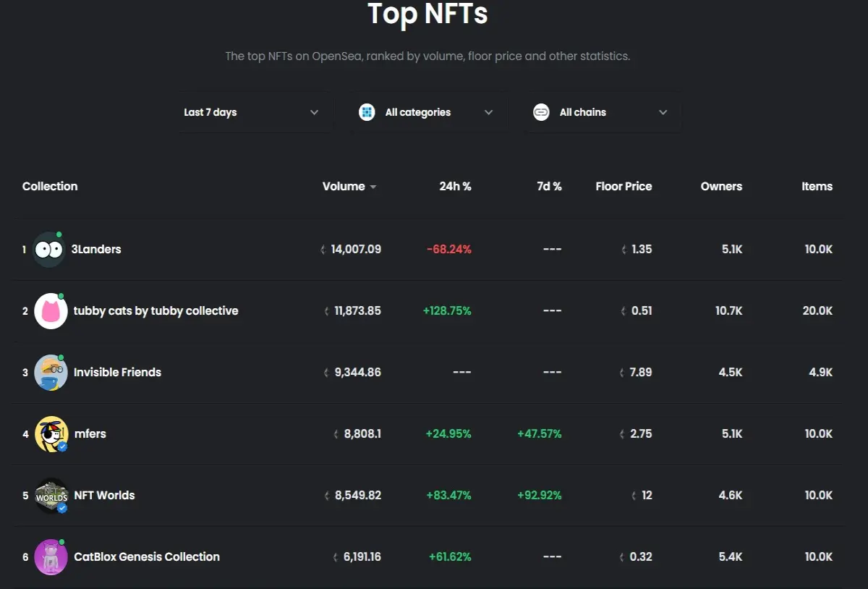Click the tubby cats pink avatar

coord(51,311)
